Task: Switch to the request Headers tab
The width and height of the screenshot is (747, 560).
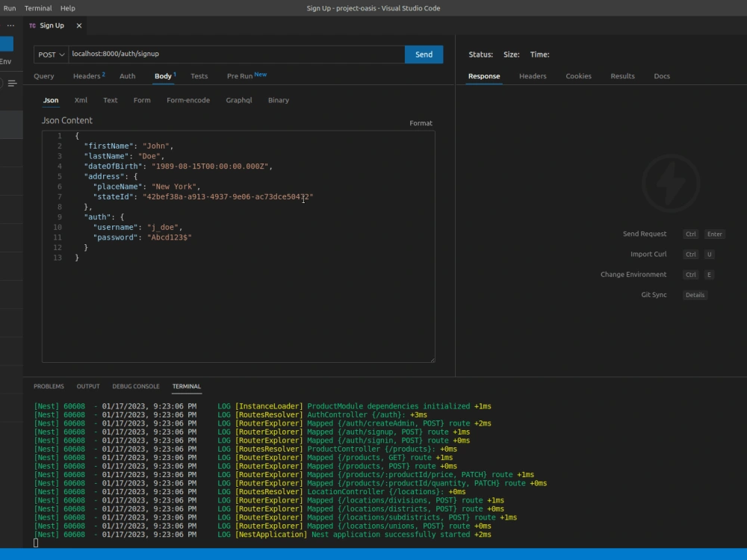Action: (x=89, y=76)
